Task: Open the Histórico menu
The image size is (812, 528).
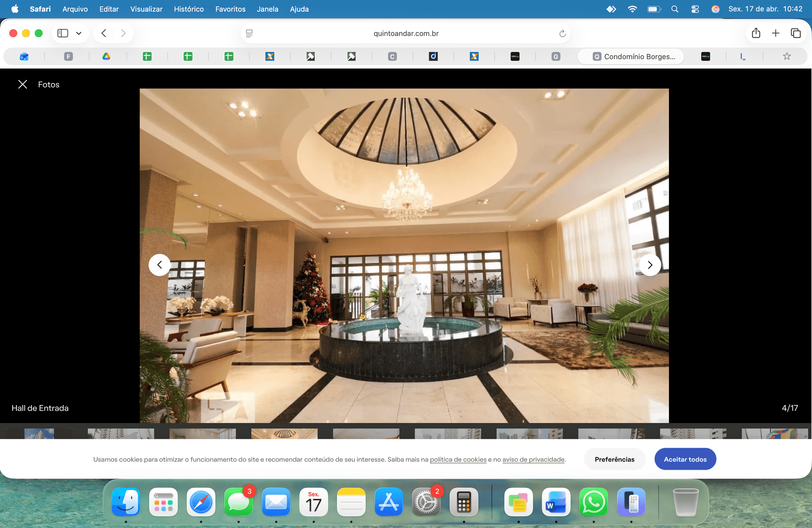Action: coord(189,9)
